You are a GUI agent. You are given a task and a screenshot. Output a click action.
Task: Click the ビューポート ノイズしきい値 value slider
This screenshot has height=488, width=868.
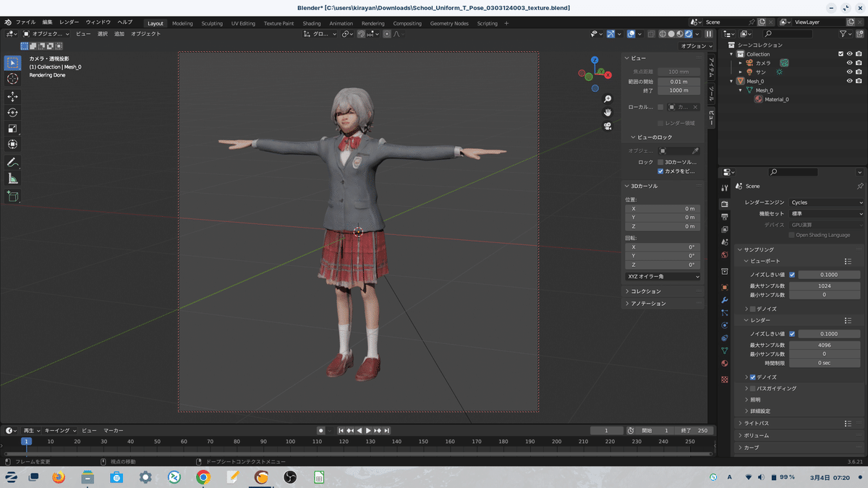[828, 274]
